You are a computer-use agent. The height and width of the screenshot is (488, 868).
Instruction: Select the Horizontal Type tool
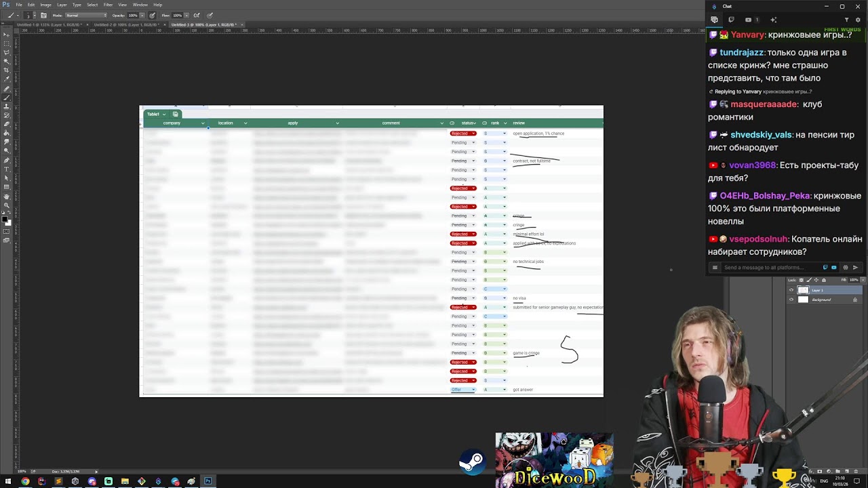click(x=6, y=169)
